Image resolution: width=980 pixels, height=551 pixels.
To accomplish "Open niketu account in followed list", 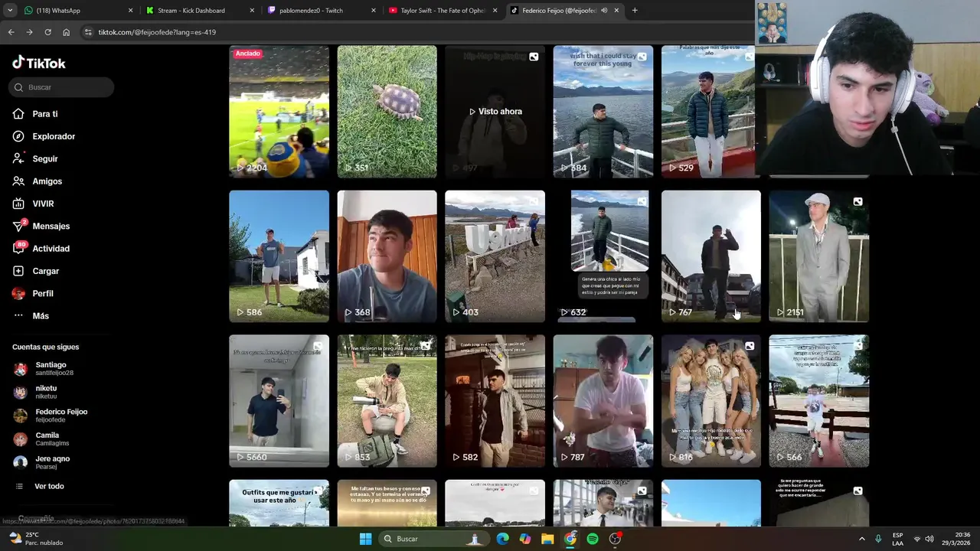I will pyautogui.click(x=46, y=392).
